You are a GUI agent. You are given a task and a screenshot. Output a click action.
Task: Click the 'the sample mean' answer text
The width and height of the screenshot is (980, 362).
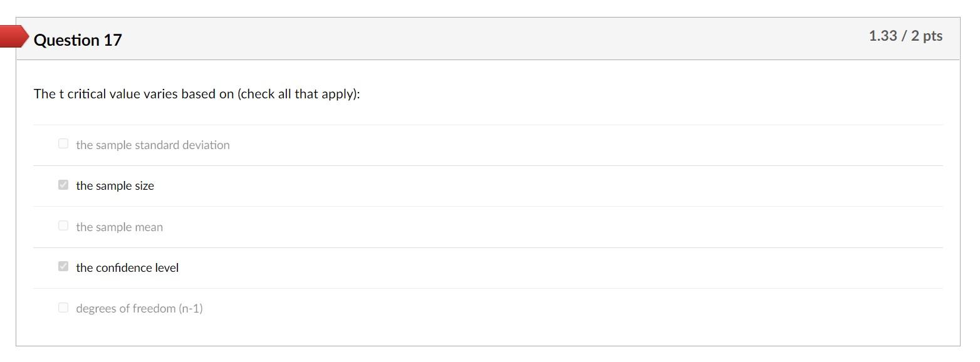point(119,227)
